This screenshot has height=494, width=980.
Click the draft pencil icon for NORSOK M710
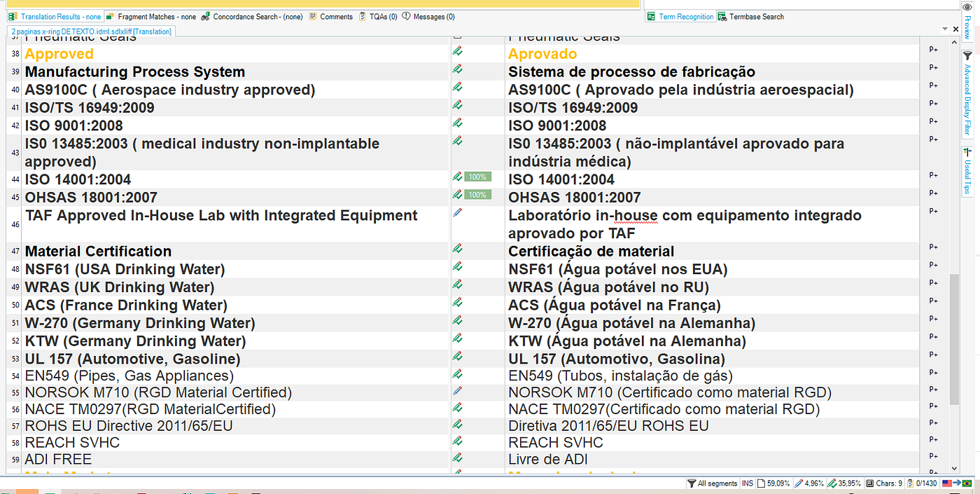(x=457, y=390)
